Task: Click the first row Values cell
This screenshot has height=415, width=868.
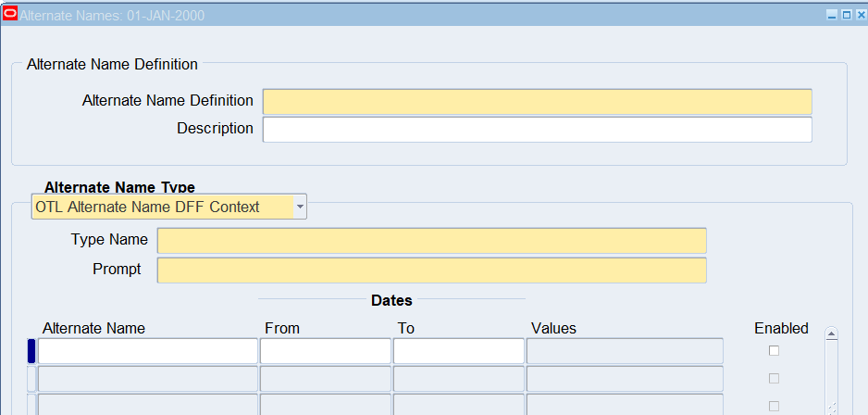Action: pyautogui.click(x=625, y=351)
